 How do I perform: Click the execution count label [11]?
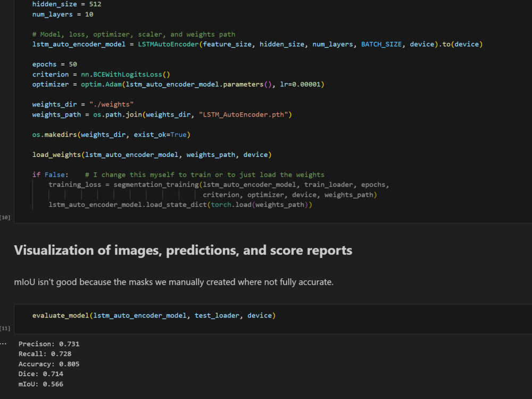5,328
